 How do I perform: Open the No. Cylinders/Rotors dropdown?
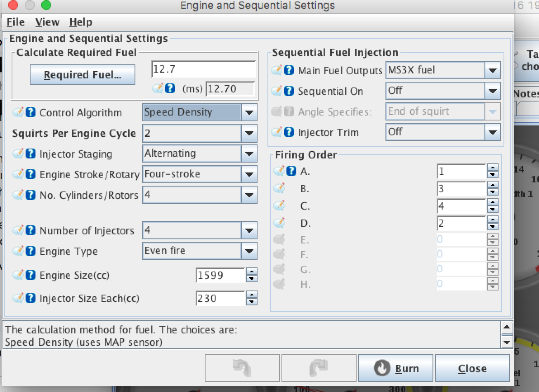249,195
